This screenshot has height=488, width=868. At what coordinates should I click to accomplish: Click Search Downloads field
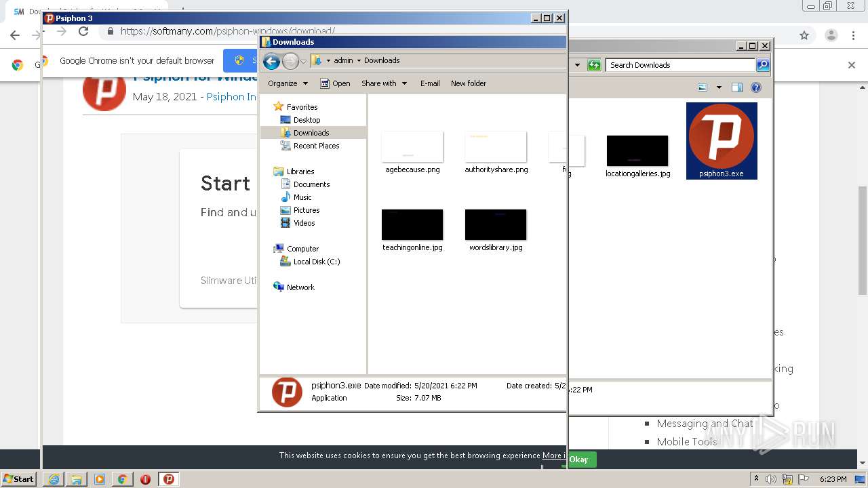(x=680, y=65)
